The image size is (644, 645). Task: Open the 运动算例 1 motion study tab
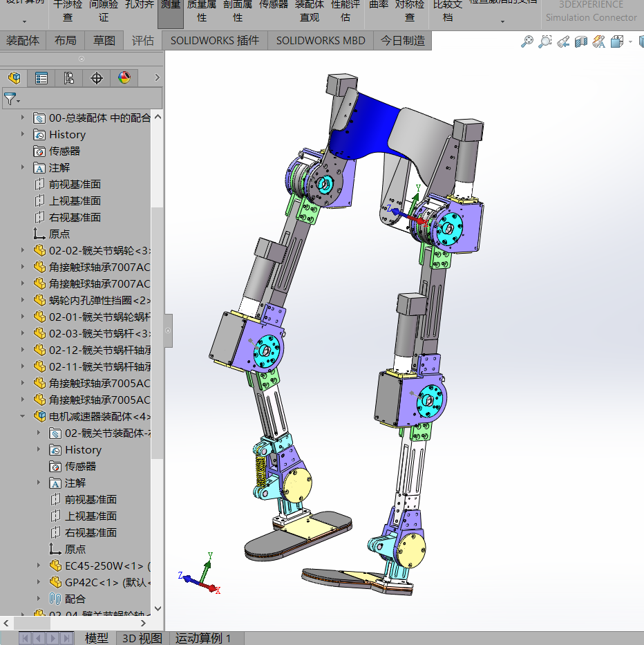click(x=204, y=638)
